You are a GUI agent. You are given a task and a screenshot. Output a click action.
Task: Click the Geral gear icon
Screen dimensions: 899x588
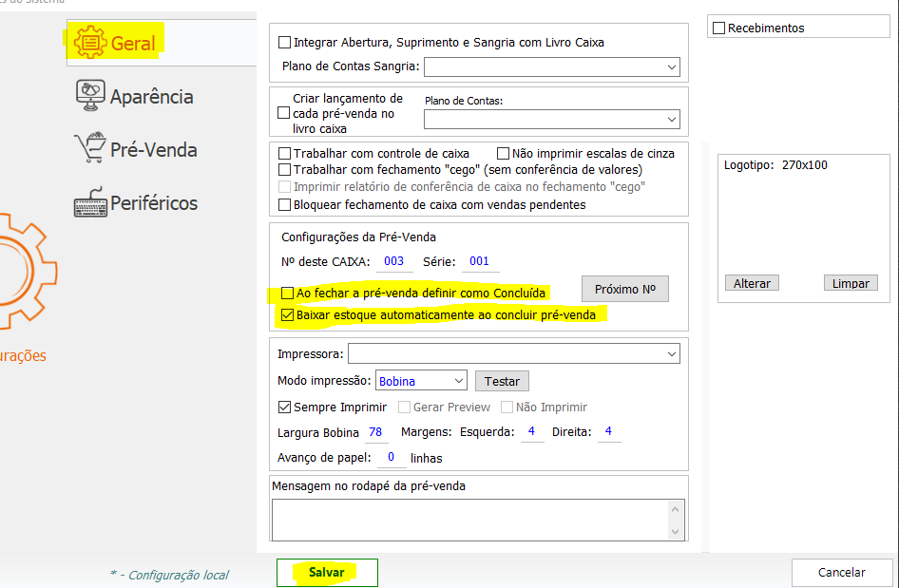click(x=87, y=43)
